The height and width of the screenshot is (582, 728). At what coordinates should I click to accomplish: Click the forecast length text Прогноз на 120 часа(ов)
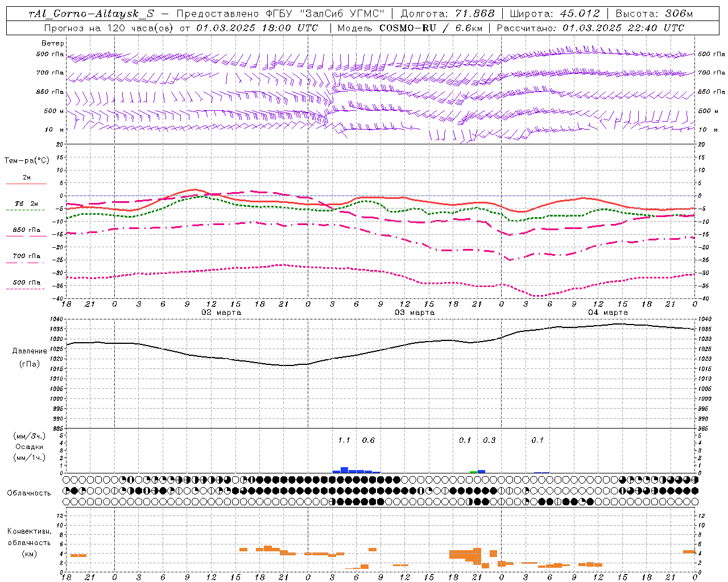click(x=108, y=28)
